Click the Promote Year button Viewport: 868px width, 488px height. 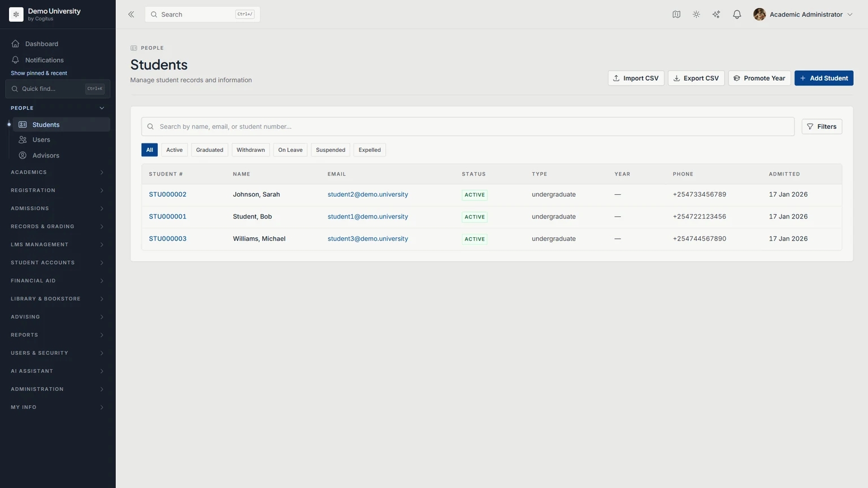pyautogui.click(x=759, y=79)
